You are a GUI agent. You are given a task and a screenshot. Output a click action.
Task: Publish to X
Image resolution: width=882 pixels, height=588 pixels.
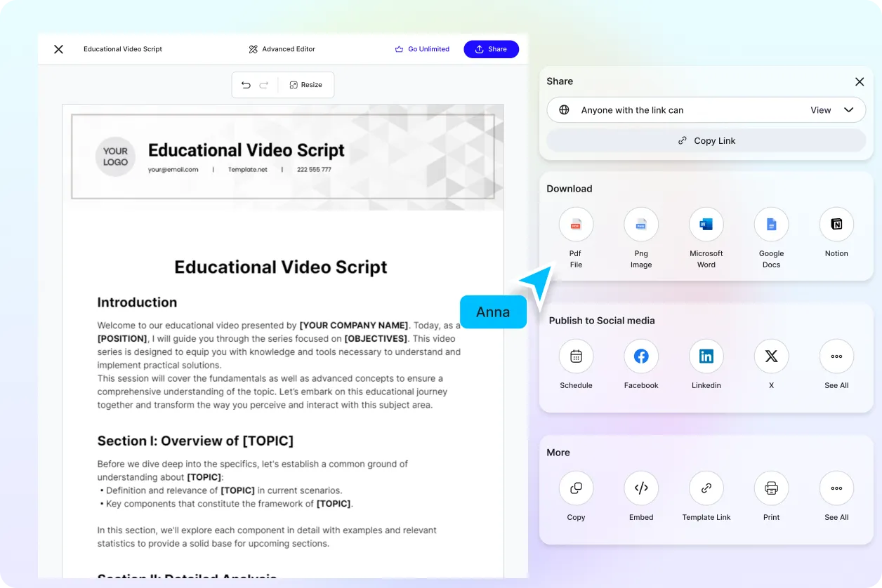771,356
